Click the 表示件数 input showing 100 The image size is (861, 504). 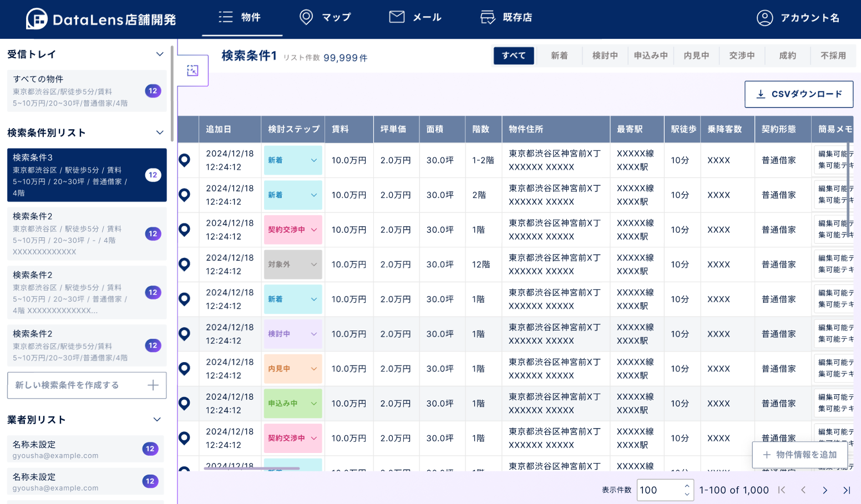(x=660, y=490)
